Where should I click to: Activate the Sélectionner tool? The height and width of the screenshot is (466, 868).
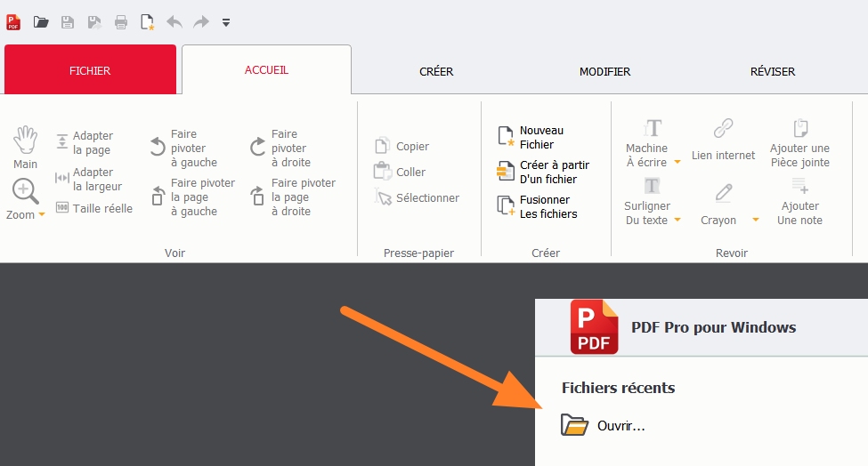pos(417,197)
